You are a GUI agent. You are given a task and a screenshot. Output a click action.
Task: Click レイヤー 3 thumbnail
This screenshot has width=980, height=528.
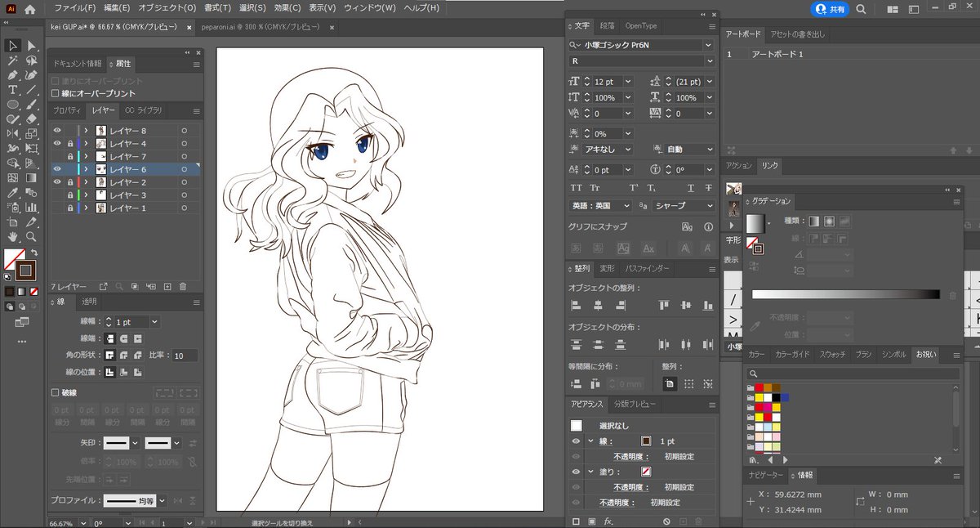coord(100,195)
